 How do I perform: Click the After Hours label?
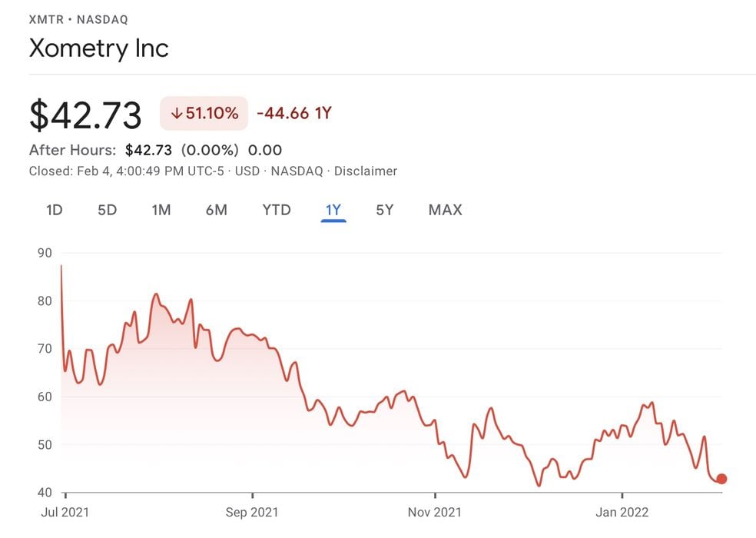tap(72, 150)
